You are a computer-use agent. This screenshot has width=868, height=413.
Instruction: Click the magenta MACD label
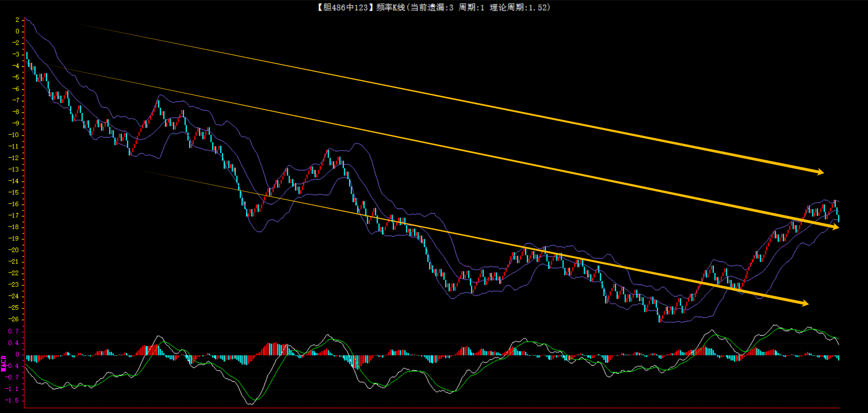pos(4,363)
